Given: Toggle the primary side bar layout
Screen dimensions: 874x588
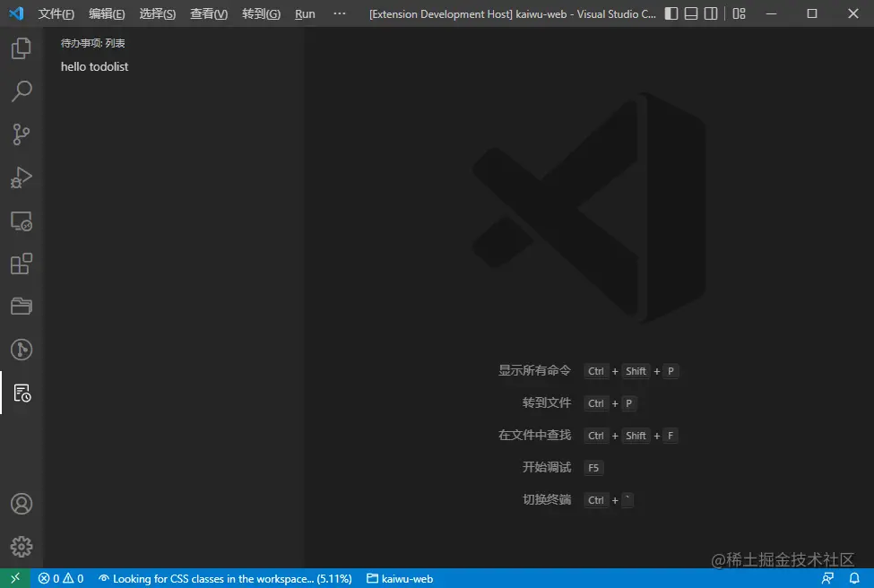Looking at the screenshot, I should [671, 13].
